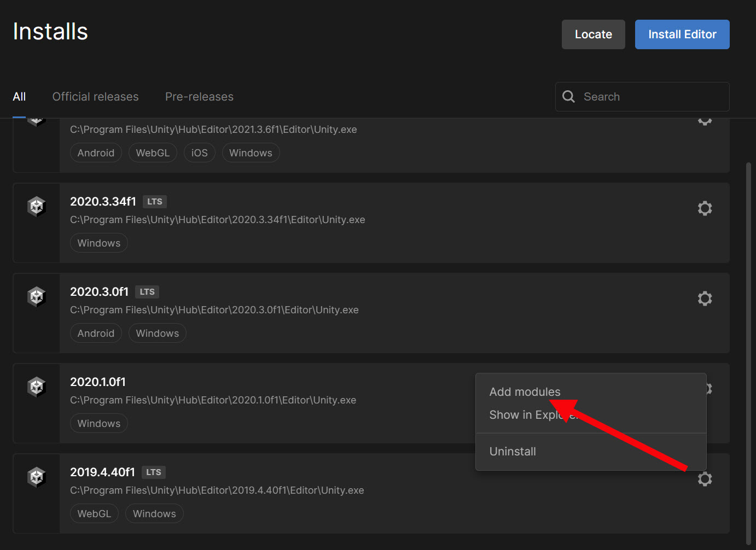The width and height of the screenshot is (756, 550).
Task: Click Windows tag of 2021.3.6f1 install
Action: pos(251,153)
